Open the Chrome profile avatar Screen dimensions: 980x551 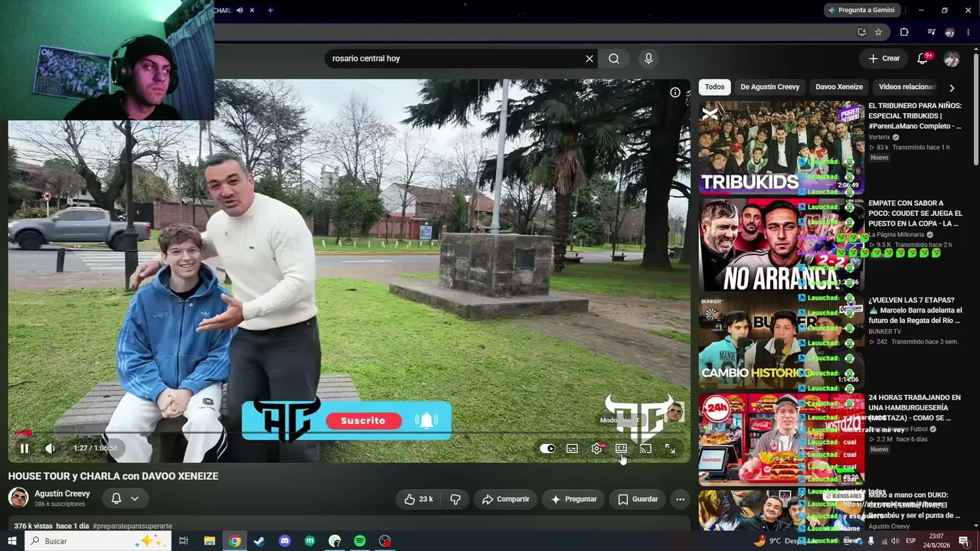[x=949, y=32]
